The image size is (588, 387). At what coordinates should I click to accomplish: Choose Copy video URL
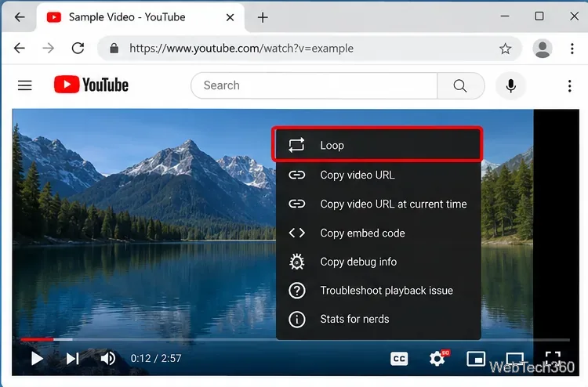tap(379, 175)
